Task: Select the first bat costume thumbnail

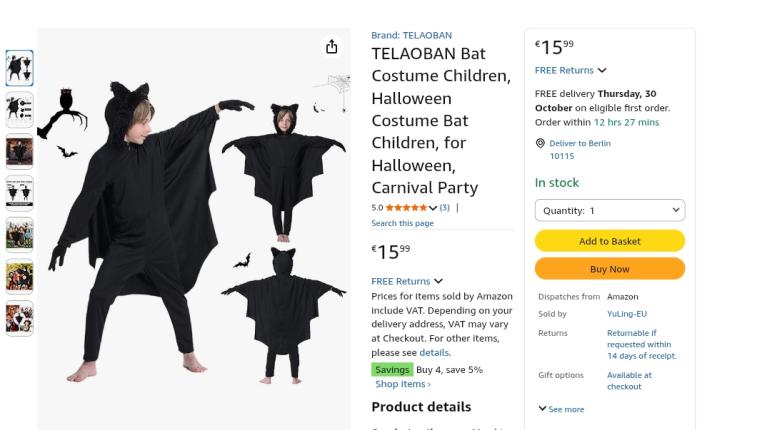Action: (19, 68)
